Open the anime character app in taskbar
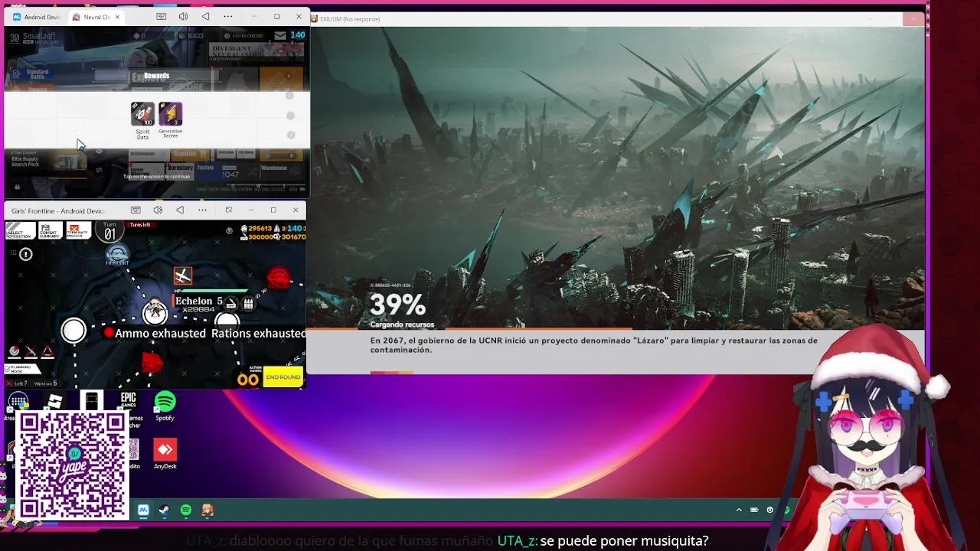Image resolution: width=980 pixels, height=551 pixels. 207,510
